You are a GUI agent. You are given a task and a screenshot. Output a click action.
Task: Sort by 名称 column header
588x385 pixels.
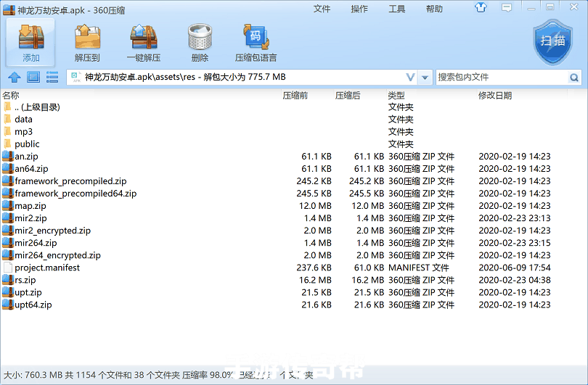tap(10, 96)
